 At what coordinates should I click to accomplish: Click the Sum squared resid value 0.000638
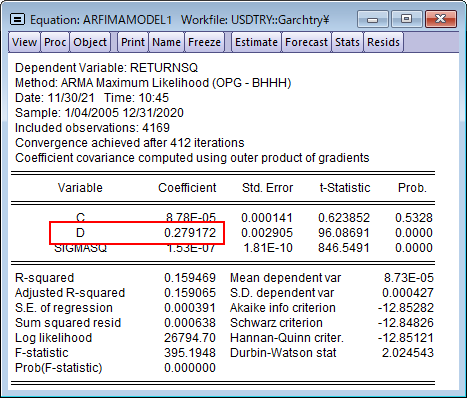(x=190, y=323)
